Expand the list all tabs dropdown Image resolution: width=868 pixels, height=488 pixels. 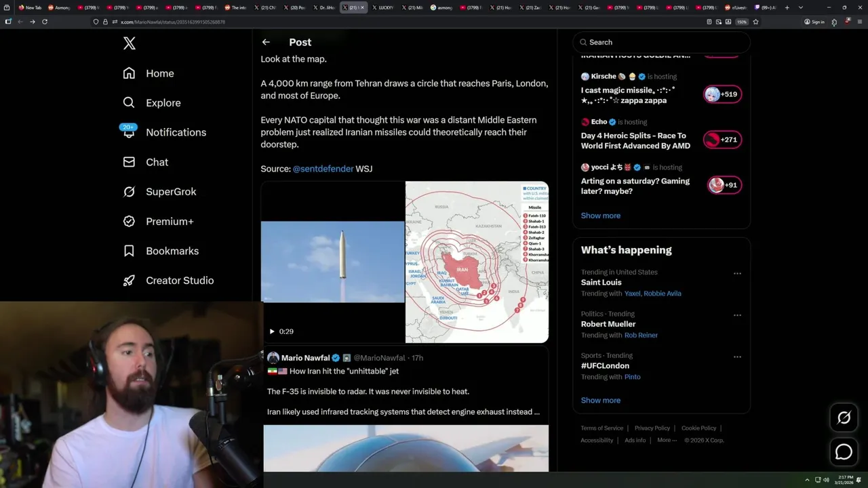click(801, 7)
